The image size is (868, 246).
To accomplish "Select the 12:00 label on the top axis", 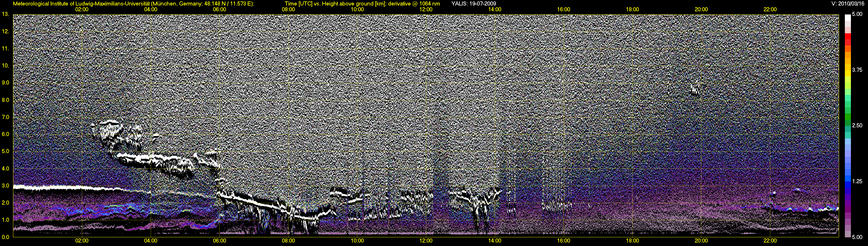I will point(426,10).
